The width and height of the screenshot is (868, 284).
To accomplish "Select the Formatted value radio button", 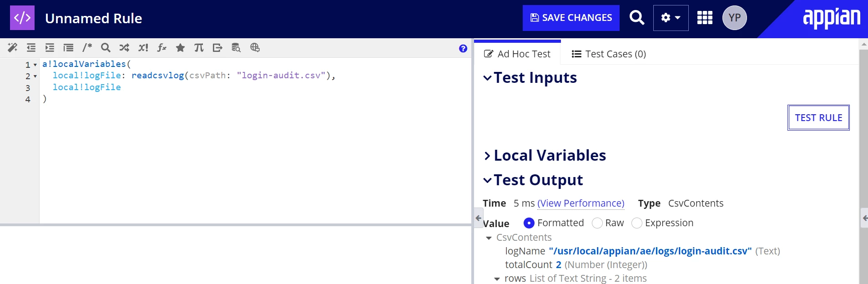I will (x=529, y=223).
